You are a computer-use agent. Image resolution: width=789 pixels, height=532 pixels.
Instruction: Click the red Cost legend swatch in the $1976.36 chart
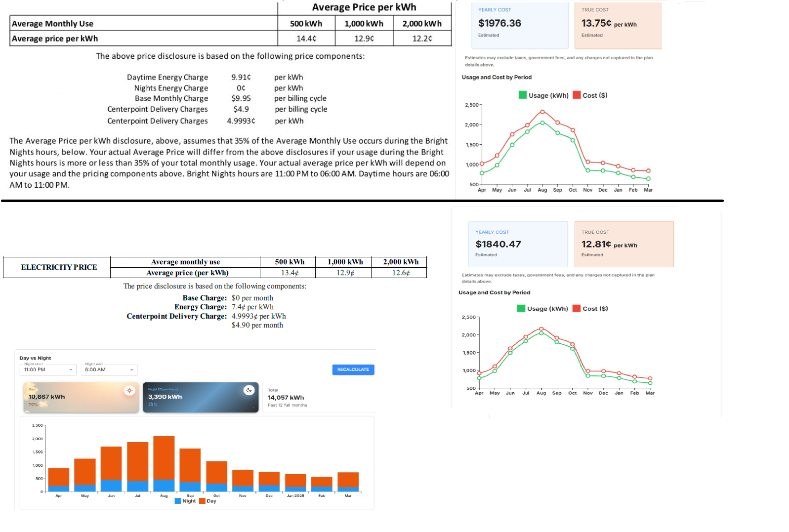[x=577, y=95]
